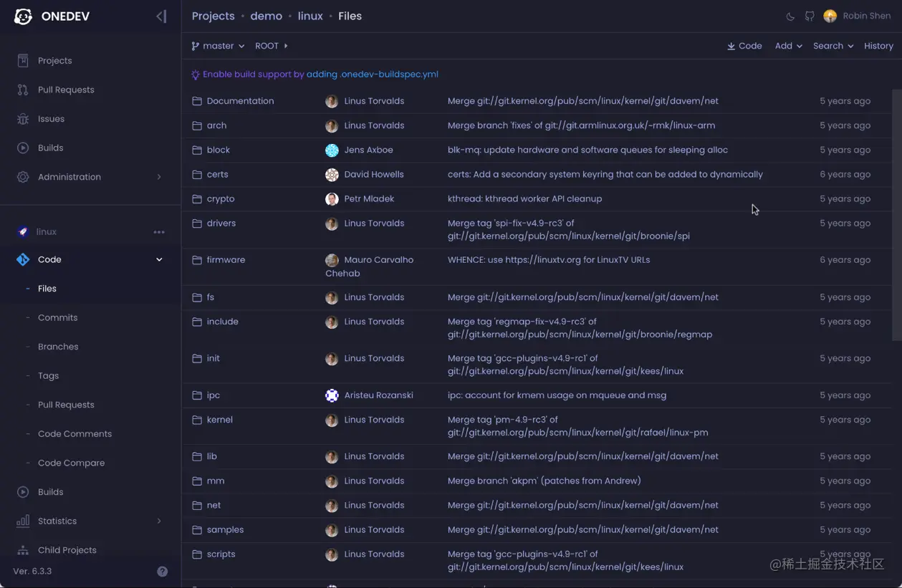Click the top Pull Requests sidebar icon
The width and height of the screenshot is (902, 588).
23,90
